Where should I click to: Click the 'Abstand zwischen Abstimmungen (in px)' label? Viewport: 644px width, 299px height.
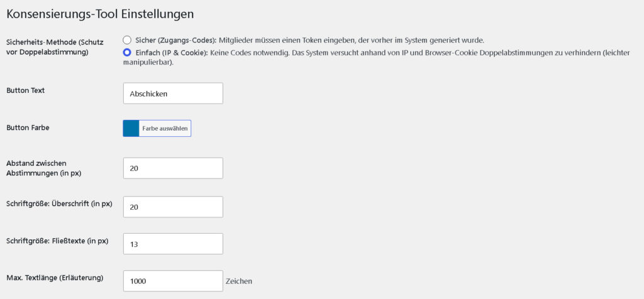point(44,168)
